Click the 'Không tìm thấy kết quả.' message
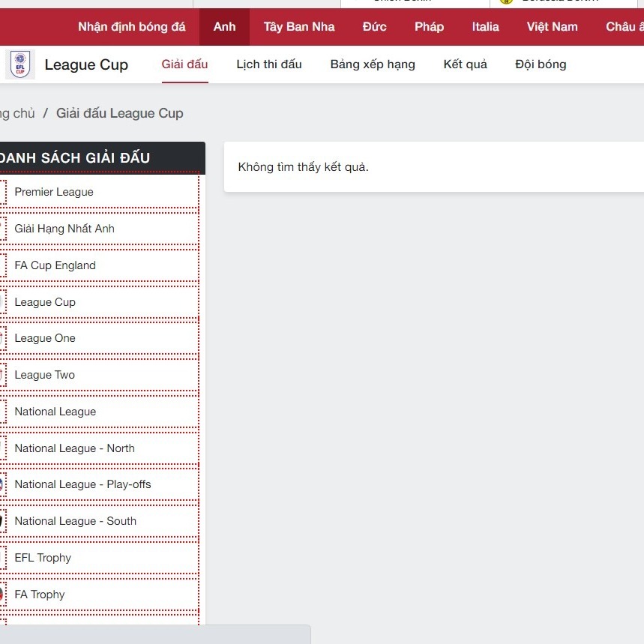 pyautogui.click(x=303, y=166)
